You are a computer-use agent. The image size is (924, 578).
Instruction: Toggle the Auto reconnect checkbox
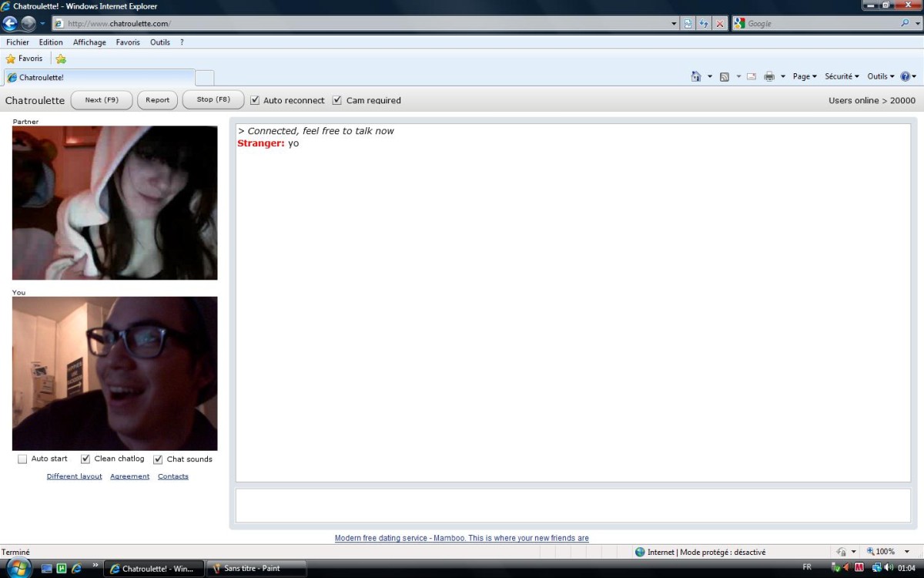pyautogui.click(x=255, y=100)
